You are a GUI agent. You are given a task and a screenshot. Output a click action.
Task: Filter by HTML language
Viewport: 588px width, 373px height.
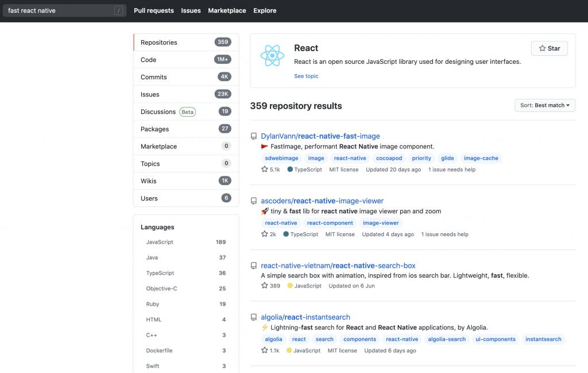(186, 320)
